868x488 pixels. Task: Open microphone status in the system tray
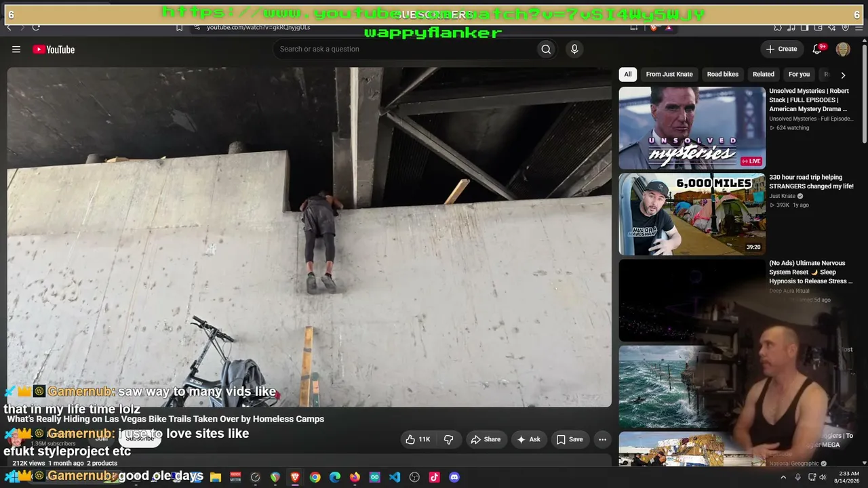(797, 477)
